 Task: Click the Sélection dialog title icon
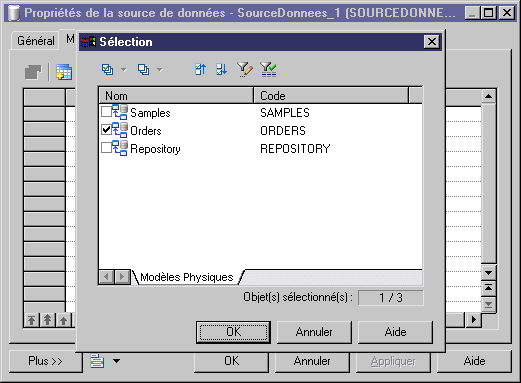coord(88,42)
